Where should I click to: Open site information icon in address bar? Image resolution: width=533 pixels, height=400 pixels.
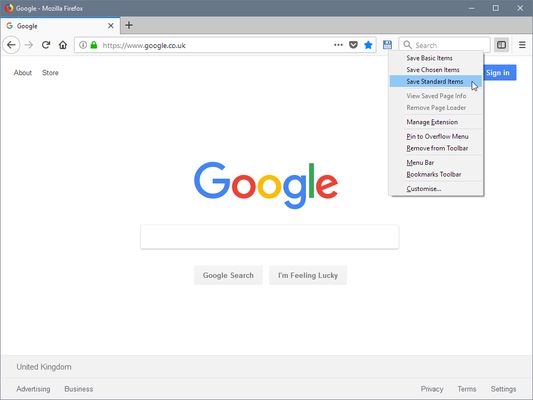[x=83, y=45]
